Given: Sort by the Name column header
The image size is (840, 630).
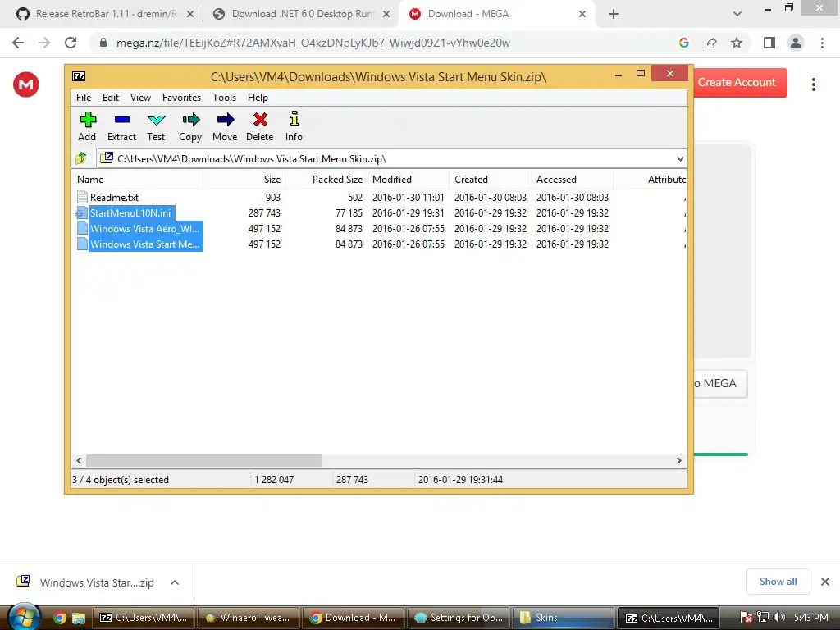Looking at the screenshot, I should (x=137, y=180).
